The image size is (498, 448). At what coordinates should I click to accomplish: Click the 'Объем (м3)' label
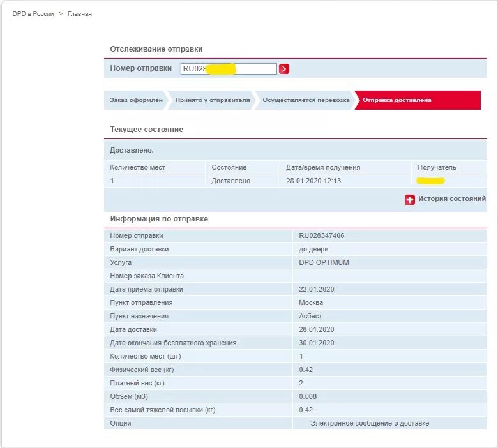tap(129, 396)
